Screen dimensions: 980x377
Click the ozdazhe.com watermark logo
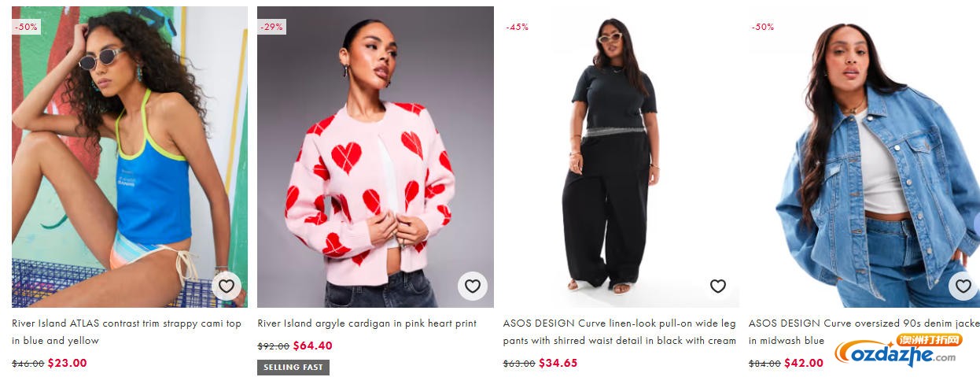pos(898,351)
